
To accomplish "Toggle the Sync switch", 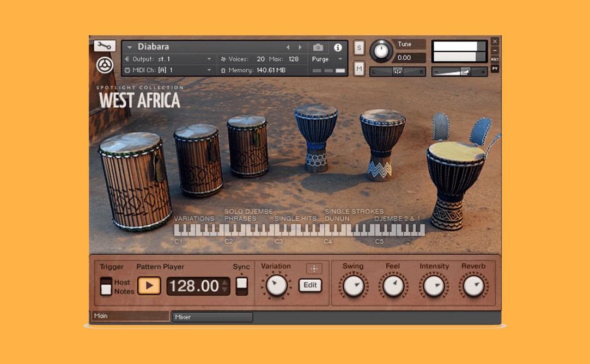I will pyautogui.click(x=241, y=286).
